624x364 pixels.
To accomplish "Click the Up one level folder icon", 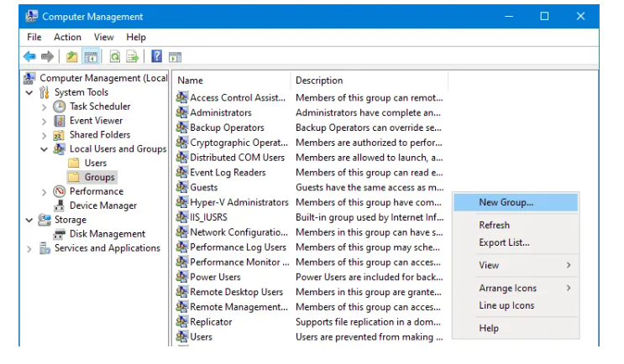I will click(x=71, y=57).
